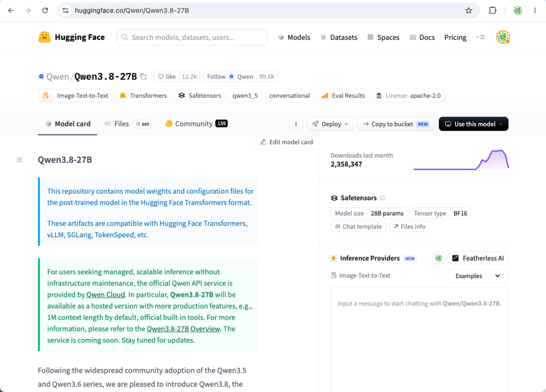This screenshot has height=392, width=546.
Task: Focus the search models, datasets, users field
Action: 192,37
